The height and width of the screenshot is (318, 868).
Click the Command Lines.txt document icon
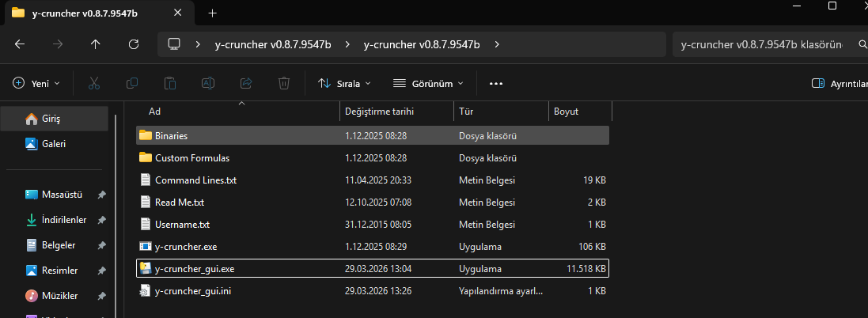pyautogui.click(x=146, y=180)
